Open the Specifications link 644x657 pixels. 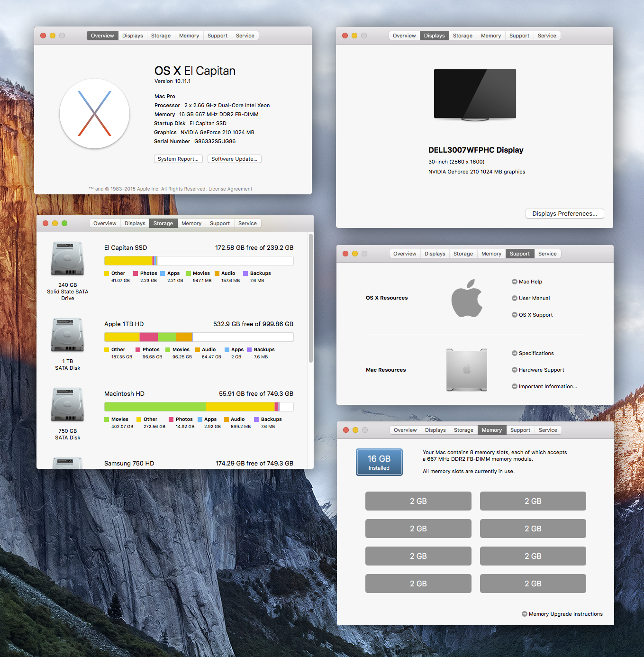pos(536,353)
